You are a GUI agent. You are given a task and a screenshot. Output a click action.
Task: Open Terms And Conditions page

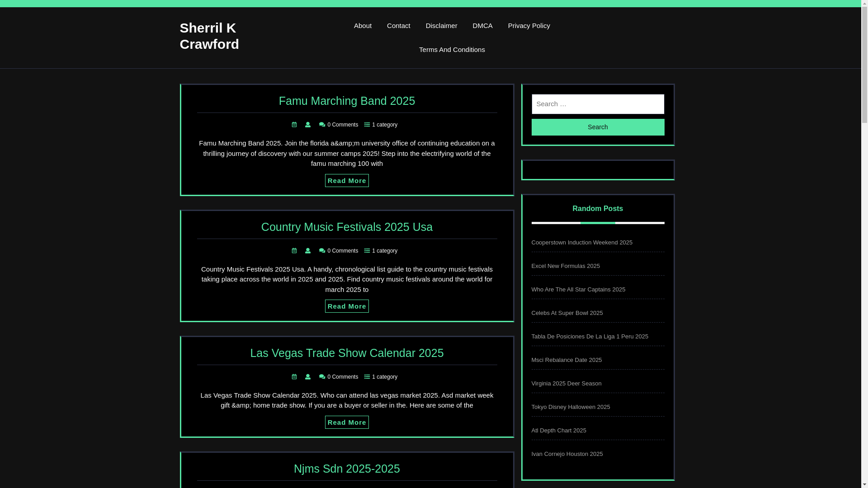point(452,50)
